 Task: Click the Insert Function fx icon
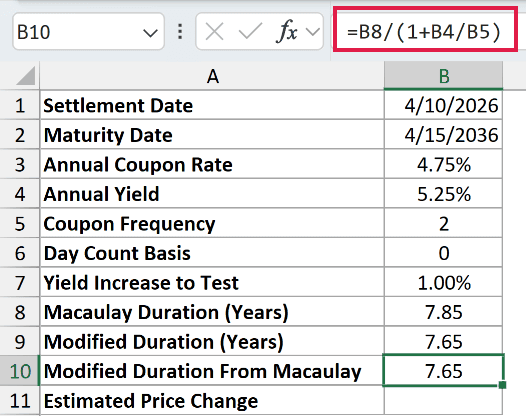287,32
